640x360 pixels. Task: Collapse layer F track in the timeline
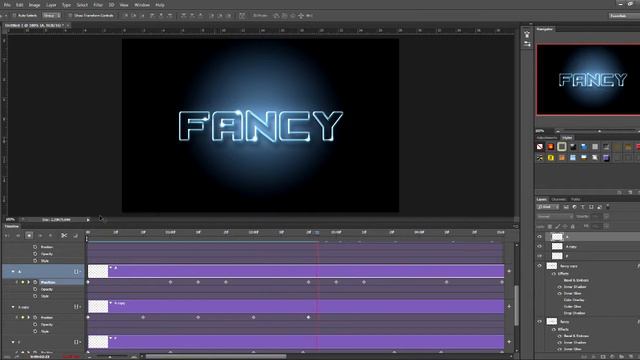tap(13, 342)
